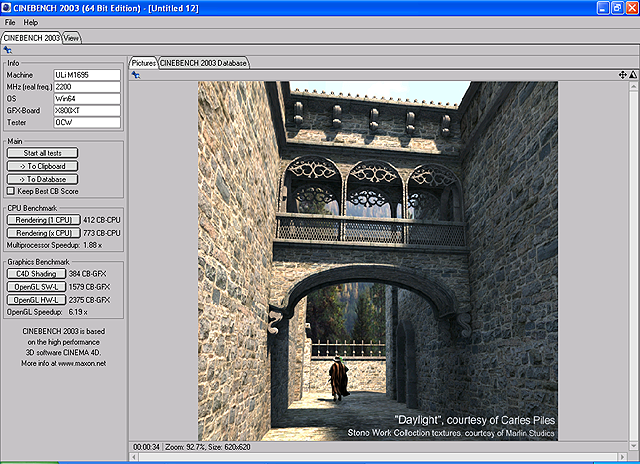Click the MHz (real freq.) input field
This screenshot has width=640, height=464.
(87, 87)
